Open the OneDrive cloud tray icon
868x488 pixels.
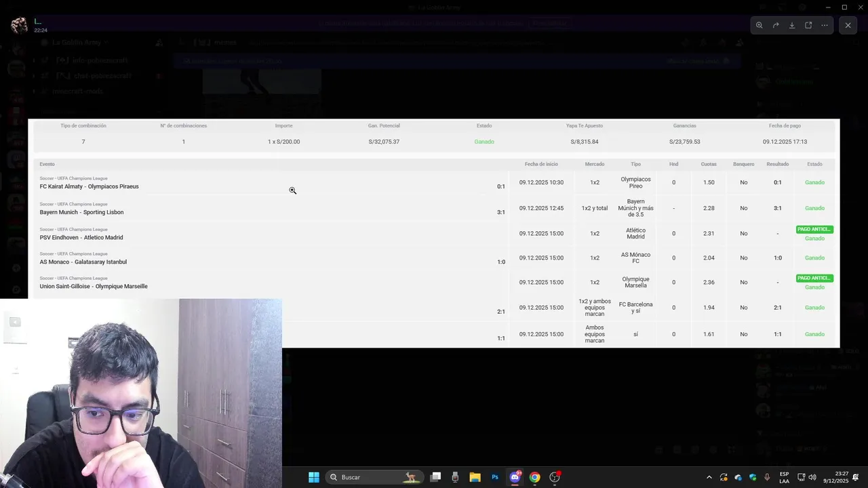point(738,477)
